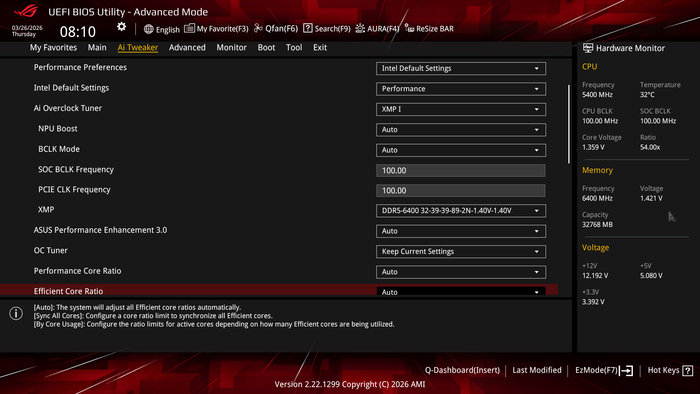This screenshot has height=394, width=700.
Task: Open the BCLK Mode Auto dropdown
Action: pyautogui.click(x=461, y=150)
